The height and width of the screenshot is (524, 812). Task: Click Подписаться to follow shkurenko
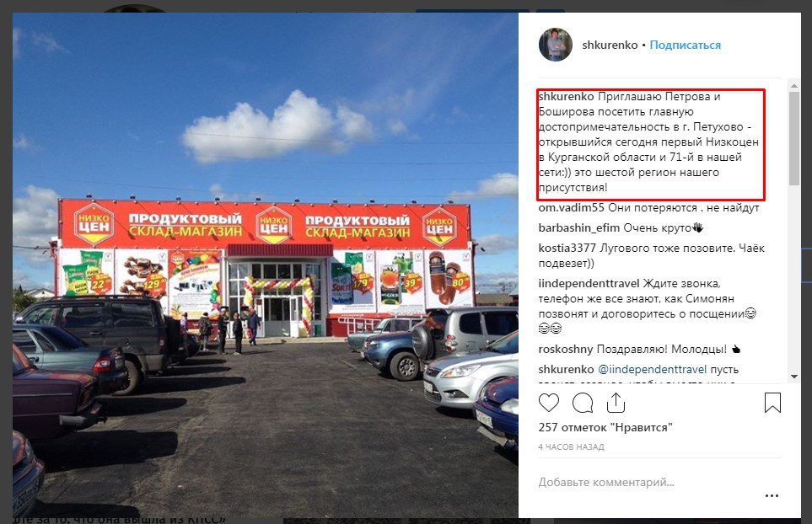[686, 45]
